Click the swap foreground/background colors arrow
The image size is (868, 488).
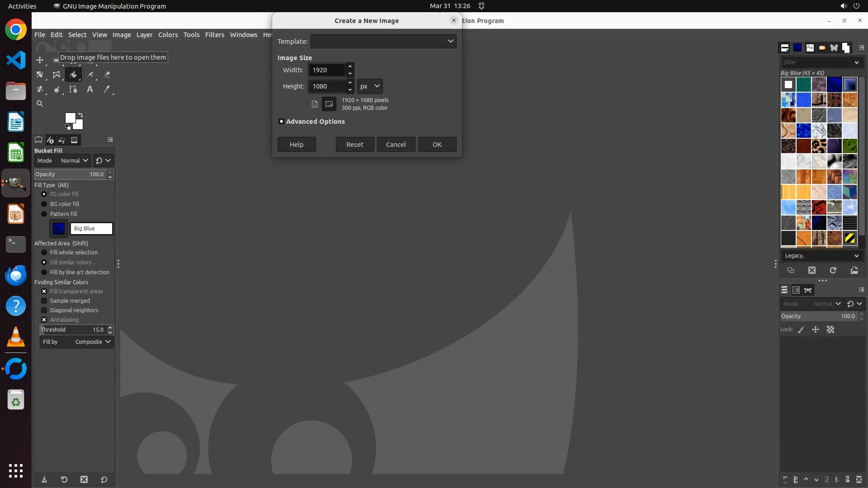(80, 115)
